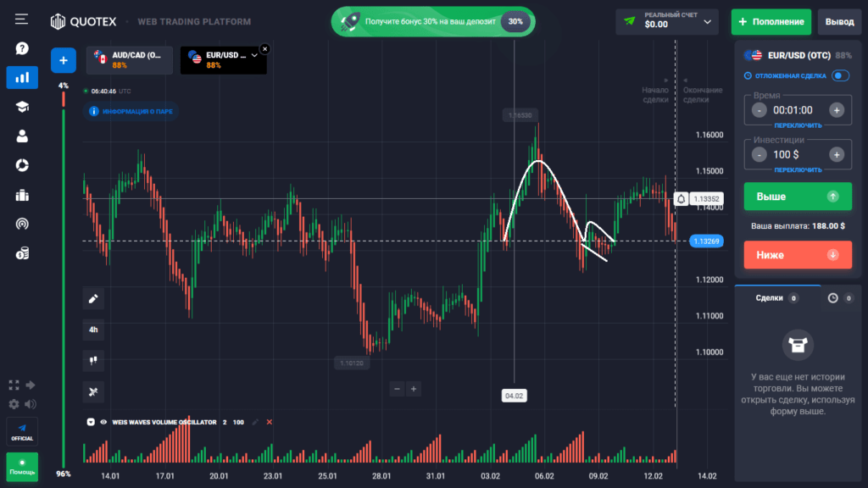
Task: Expand the real account balance dropdown
Action: pyautogui.click(x=708, y=21)
